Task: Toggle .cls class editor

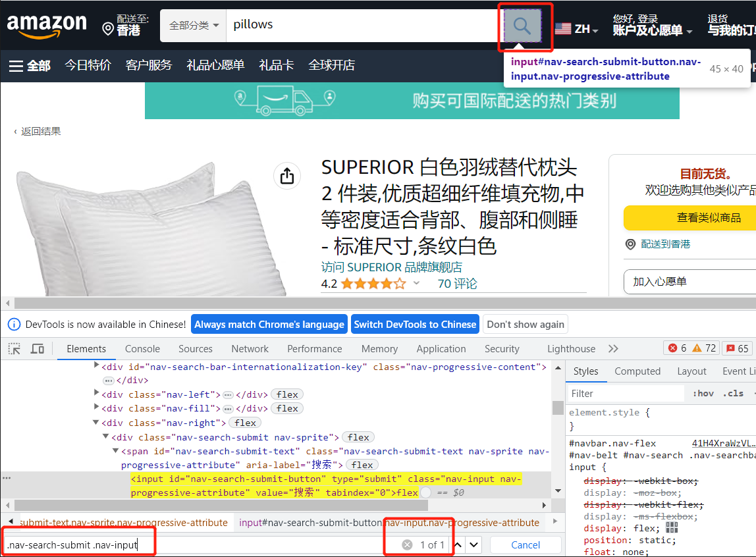Action: 733,394
